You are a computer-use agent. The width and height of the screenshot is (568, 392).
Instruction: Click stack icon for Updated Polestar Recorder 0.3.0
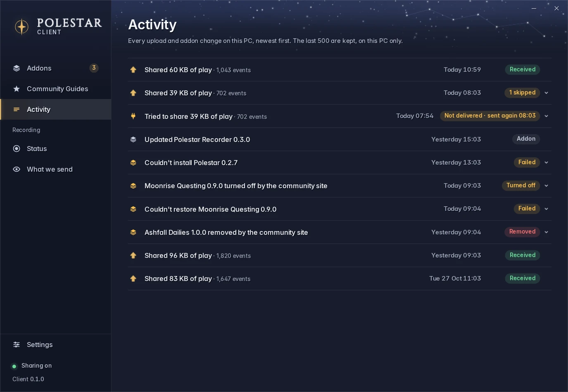(x=133, y=139)
